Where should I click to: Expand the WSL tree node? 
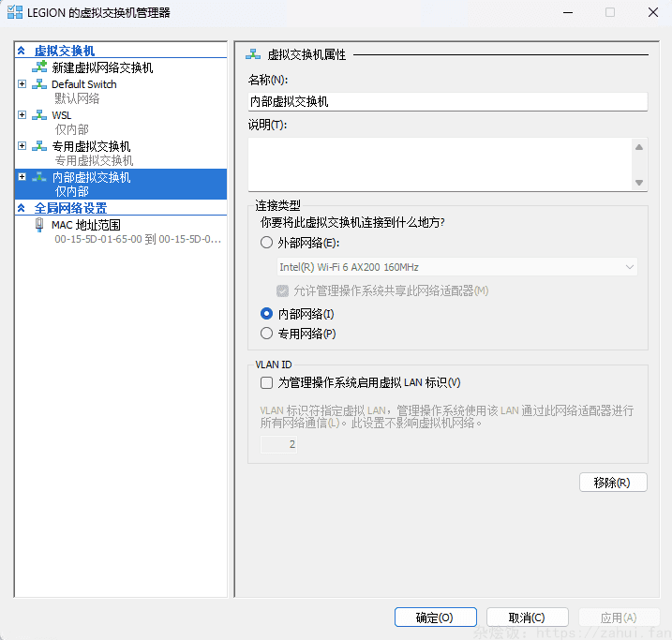tap(22, 115)
